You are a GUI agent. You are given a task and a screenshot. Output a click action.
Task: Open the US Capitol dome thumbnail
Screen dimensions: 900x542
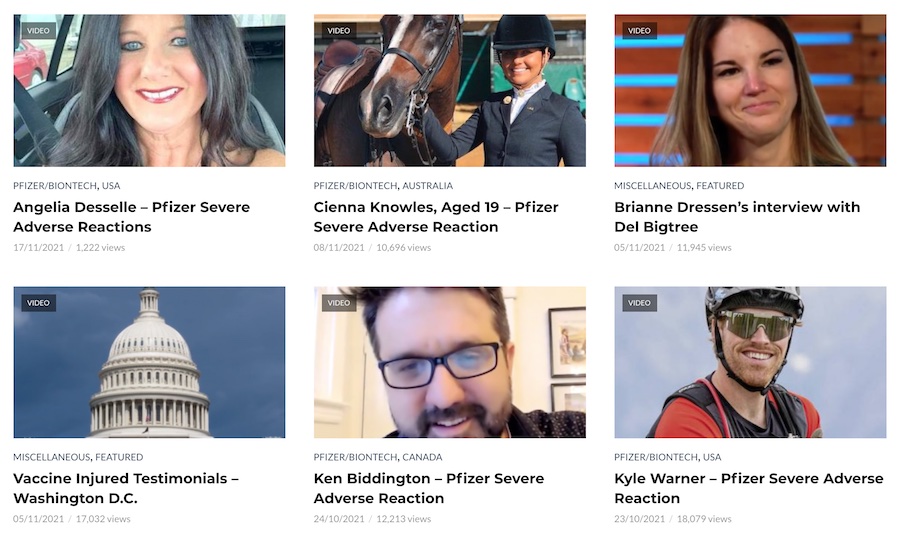[x=149, y=362]
